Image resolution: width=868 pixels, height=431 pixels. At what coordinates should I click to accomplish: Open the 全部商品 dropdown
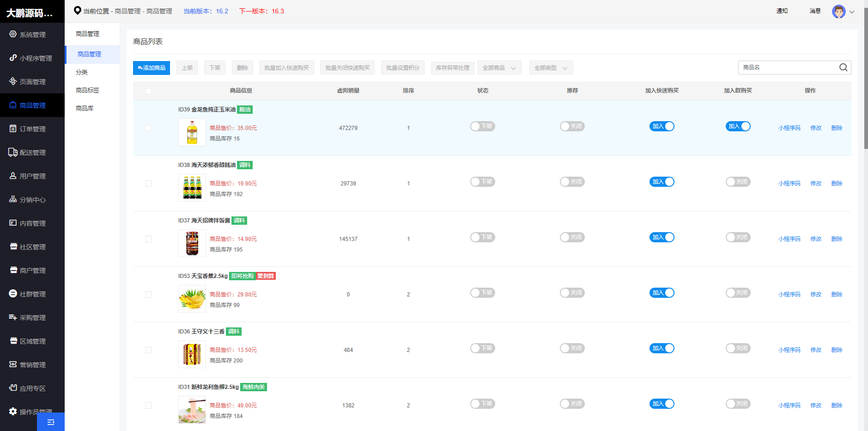[499, 68]
